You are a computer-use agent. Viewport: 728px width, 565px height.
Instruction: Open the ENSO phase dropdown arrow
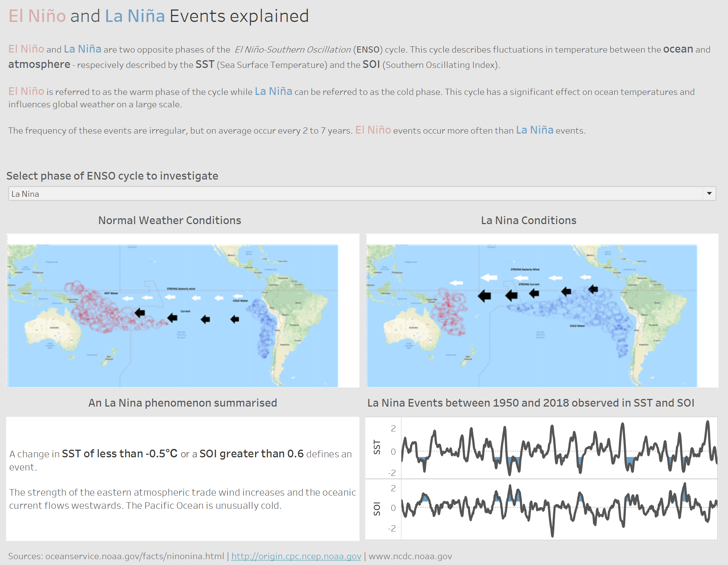[709, 193]
